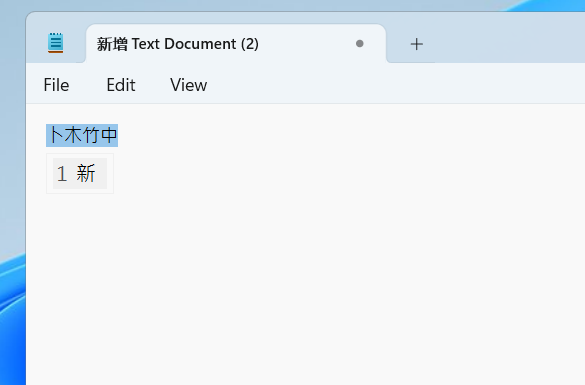Open the View menu
This screenshot has height=385, width=585.
point(188,85)
